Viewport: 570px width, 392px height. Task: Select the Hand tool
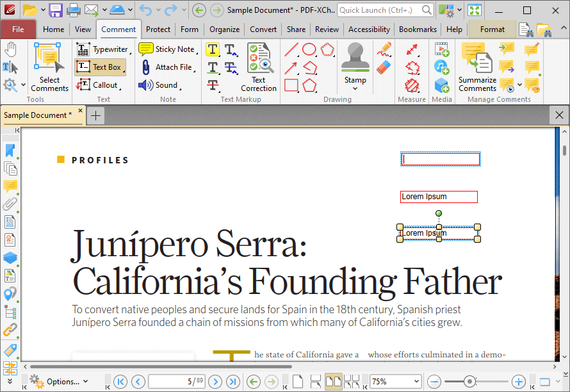(10, 49)
